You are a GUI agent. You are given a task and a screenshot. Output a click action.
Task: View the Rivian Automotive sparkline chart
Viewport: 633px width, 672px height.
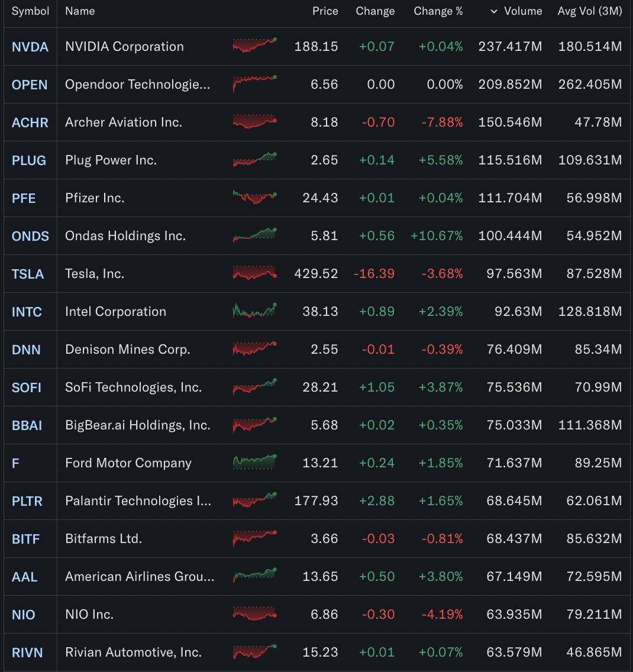254,651
